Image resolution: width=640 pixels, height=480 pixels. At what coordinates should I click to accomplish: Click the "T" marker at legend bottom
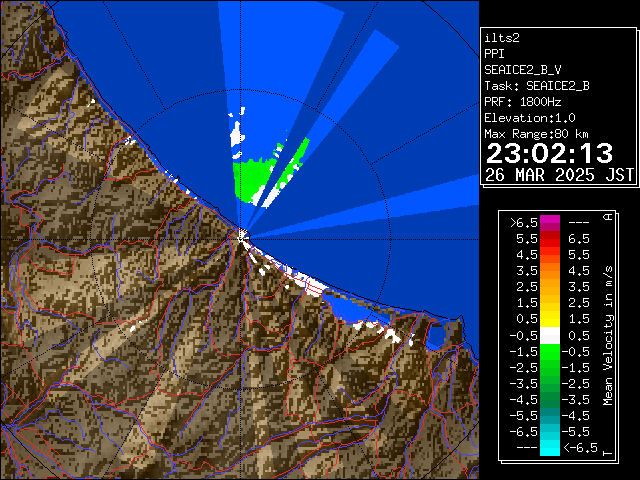(608, 453)
